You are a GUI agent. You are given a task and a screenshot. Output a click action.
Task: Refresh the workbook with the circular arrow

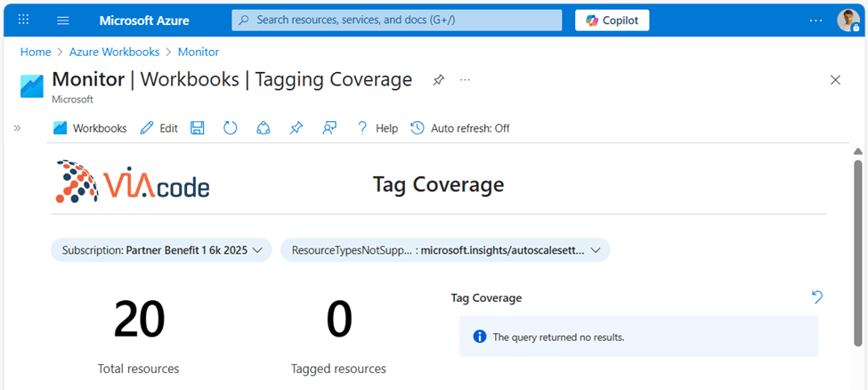231,128
